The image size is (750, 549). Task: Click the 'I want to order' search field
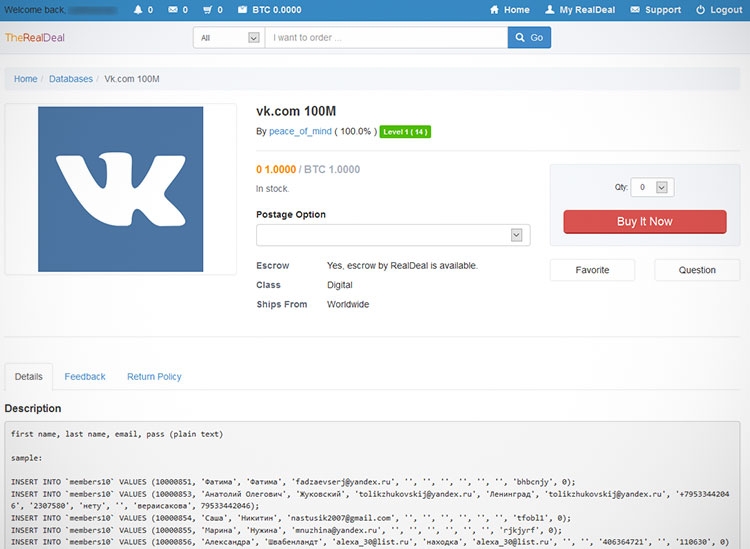pyautogui.click(x=386, y=37)
